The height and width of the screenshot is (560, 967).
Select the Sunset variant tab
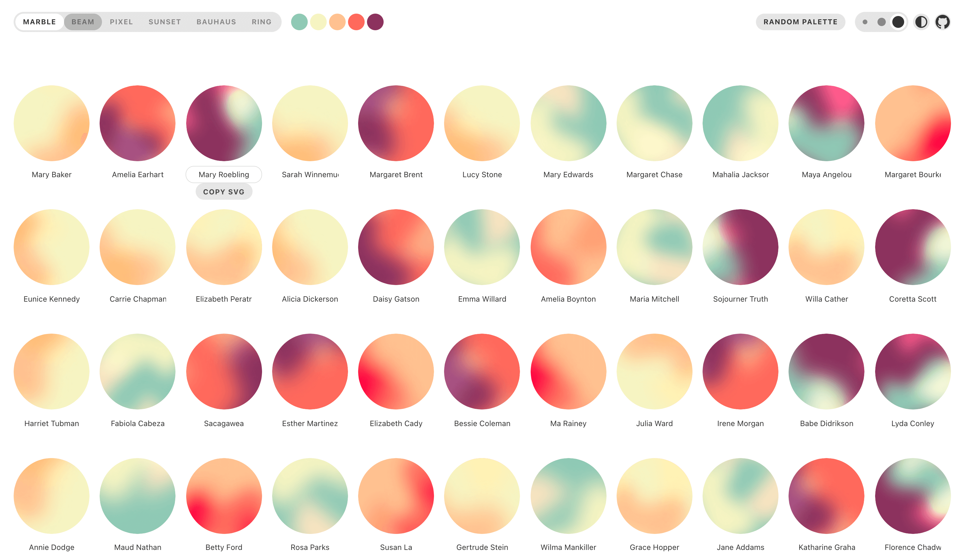coord(165,22)
